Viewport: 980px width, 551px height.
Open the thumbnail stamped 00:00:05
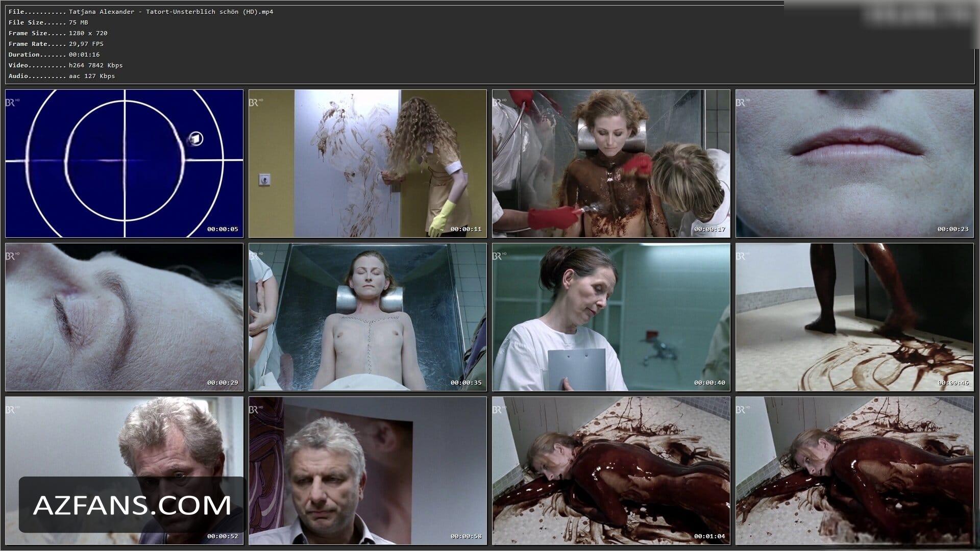coord(124,164)
